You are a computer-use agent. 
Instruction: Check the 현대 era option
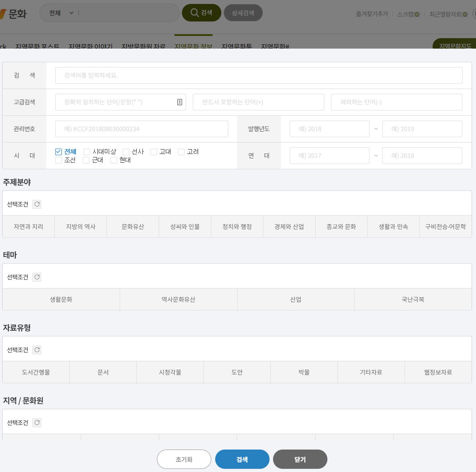click(x=114, y=160)
